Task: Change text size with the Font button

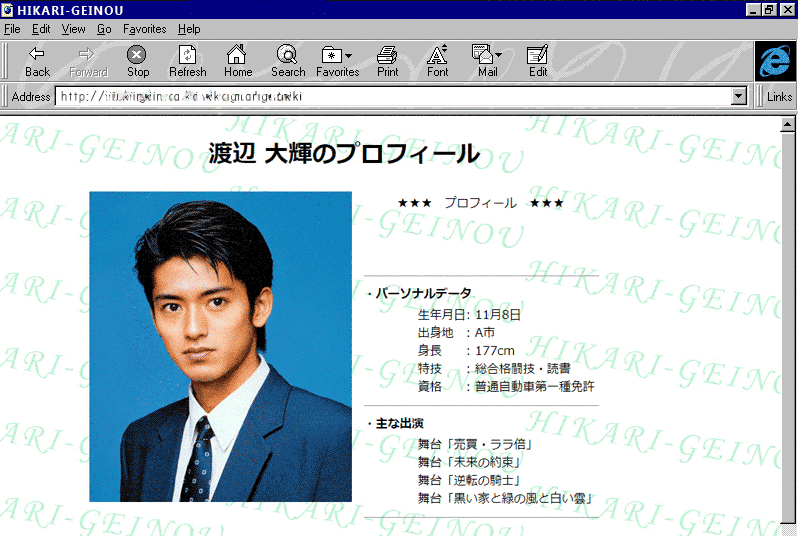Action: (437, 61)
